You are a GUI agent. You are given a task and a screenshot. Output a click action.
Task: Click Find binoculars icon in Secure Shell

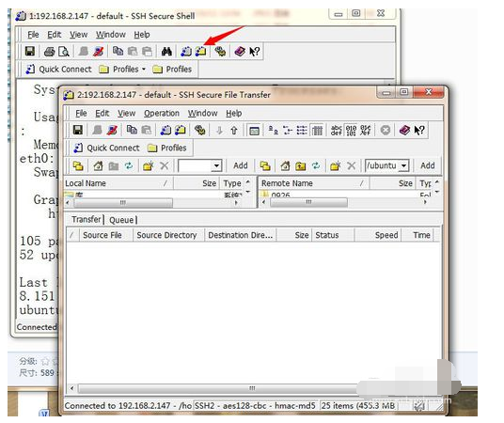[166, 52]
